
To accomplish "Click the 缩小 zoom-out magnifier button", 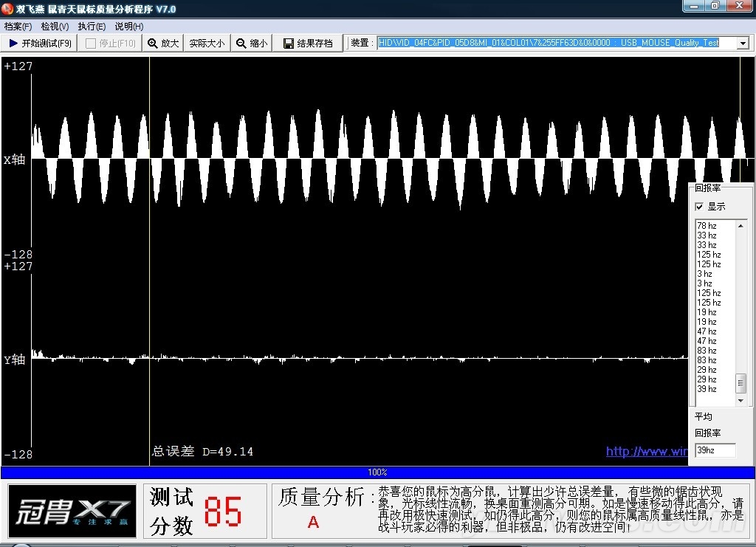I will [x=252, y=44].
